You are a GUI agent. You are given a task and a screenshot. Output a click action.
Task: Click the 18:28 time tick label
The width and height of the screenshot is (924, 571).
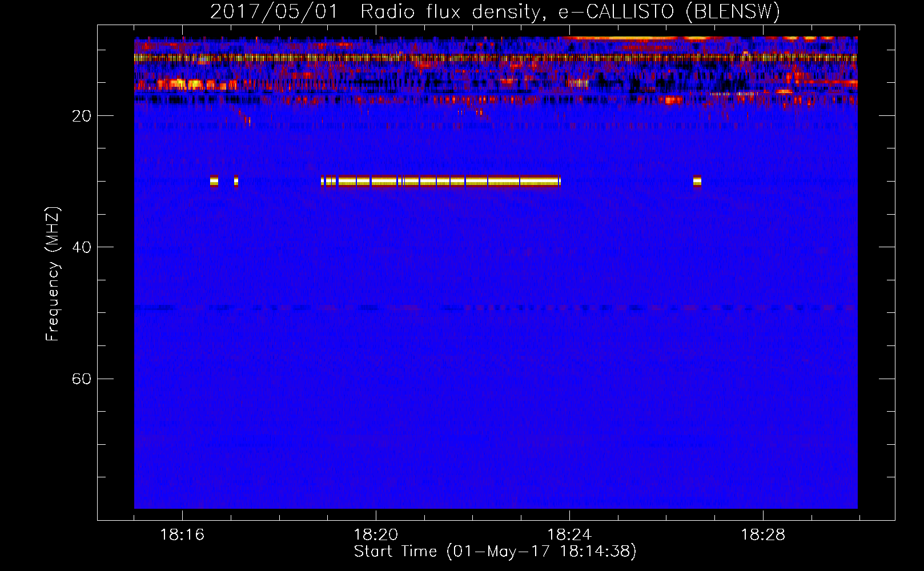pos(763,535)
